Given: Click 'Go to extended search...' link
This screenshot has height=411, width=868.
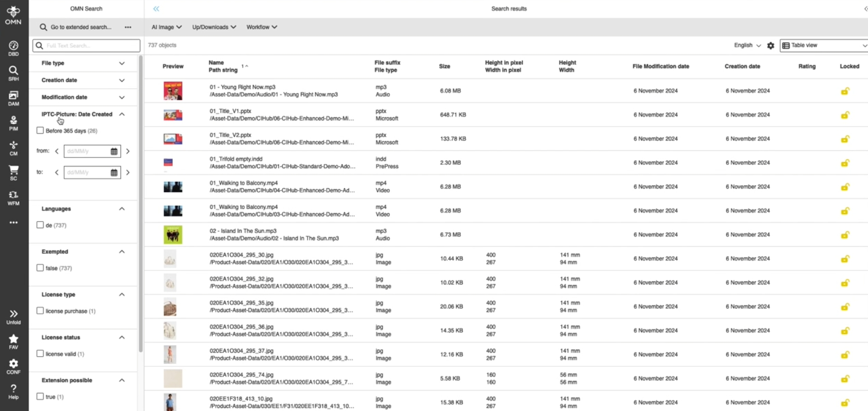Looking at the screenshot, I should 80,27.
